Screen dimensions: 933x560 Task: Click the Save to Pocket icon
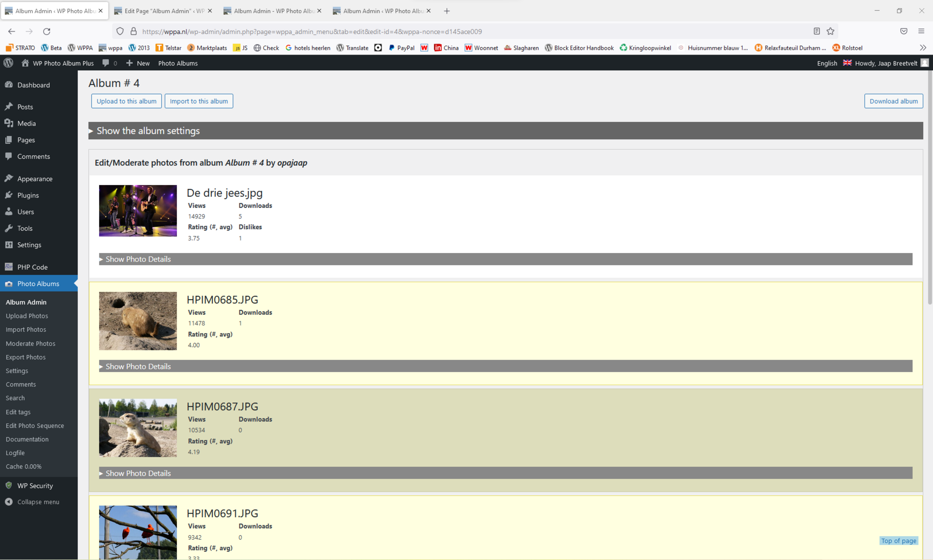[903, 31]
